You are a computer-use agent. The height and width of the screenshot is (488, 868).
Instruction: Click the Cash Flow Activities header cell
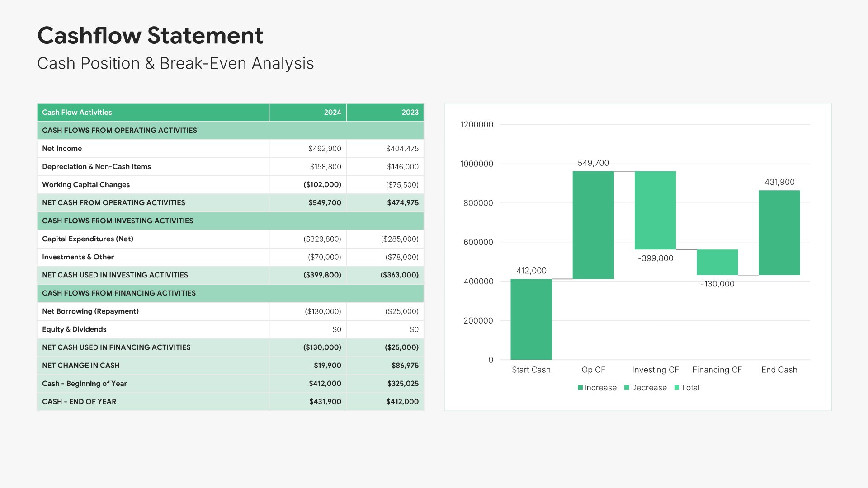point(77,113)
